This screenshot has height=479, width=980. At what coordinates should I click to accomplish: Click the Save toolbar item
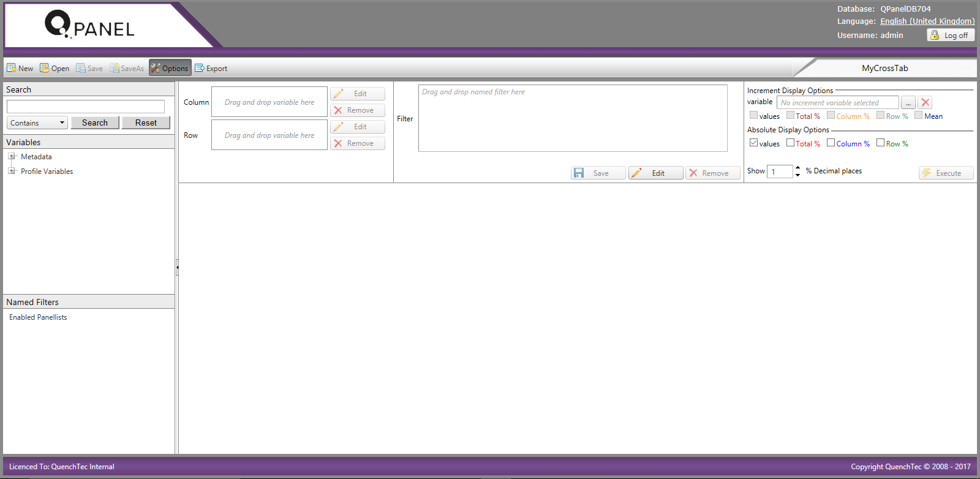(x=89, y=68)
